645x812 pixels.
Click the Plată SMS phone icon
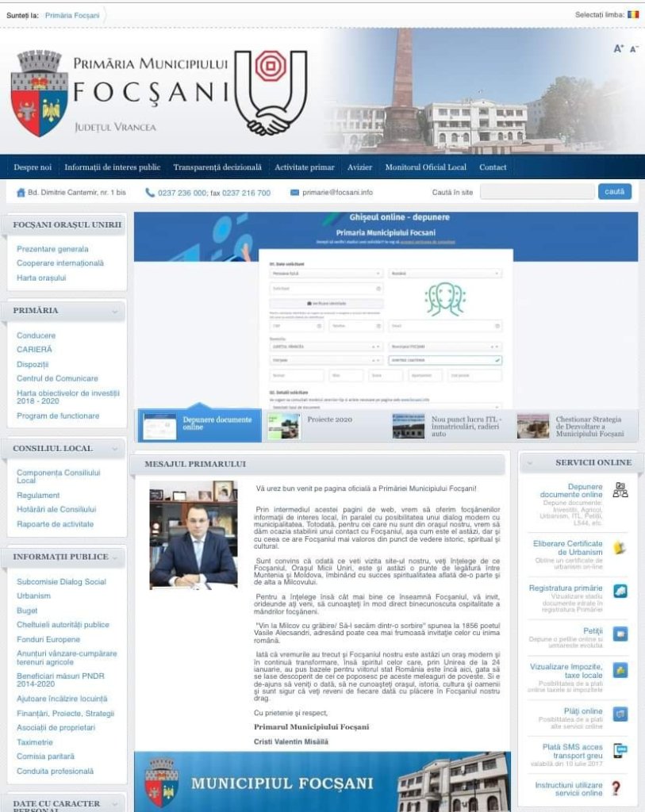coord(620,750)
